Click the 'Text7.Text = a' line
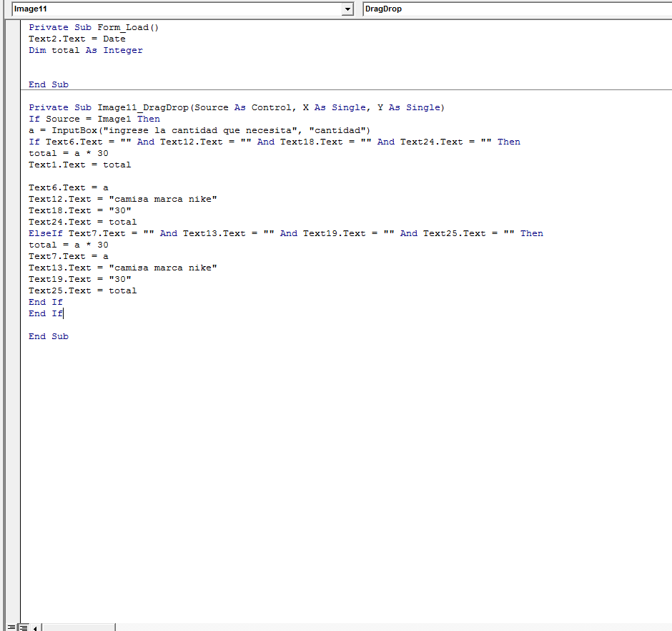This screenshot has width=672, height=631. [69, 256]
